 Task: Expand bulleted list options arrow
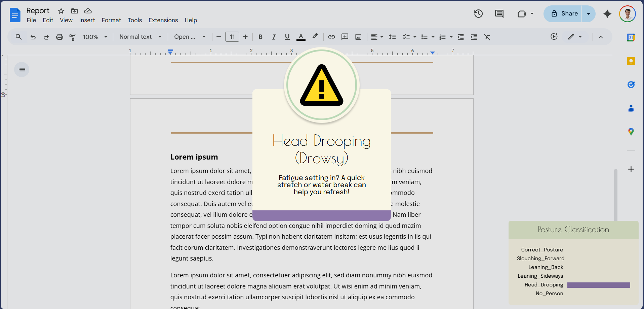coord(433,37)
